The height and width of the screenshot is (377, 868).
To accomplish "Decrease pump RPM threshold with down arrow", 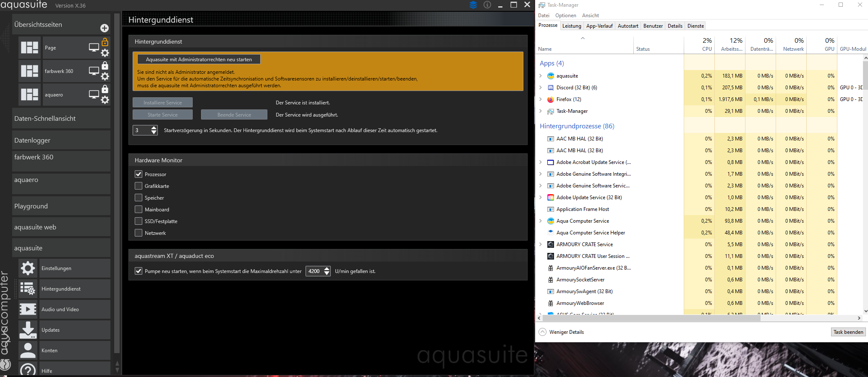I will [x=327, y=274].
